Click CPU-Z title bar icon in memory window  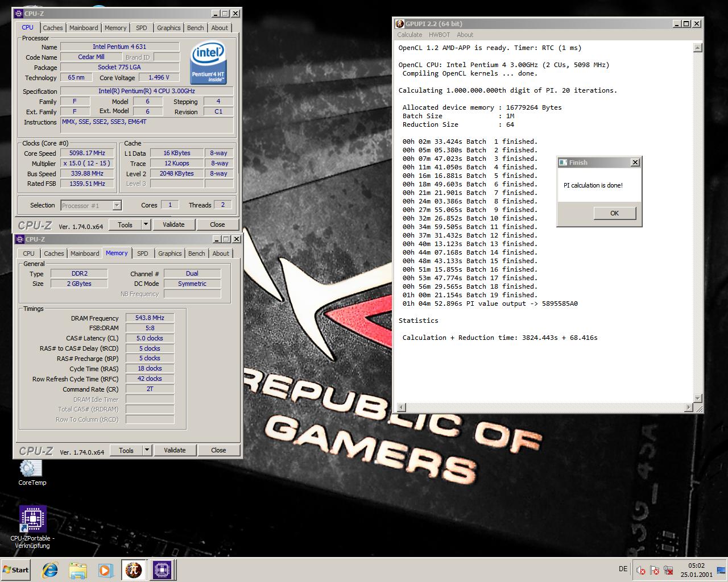[x=20, y=239]
